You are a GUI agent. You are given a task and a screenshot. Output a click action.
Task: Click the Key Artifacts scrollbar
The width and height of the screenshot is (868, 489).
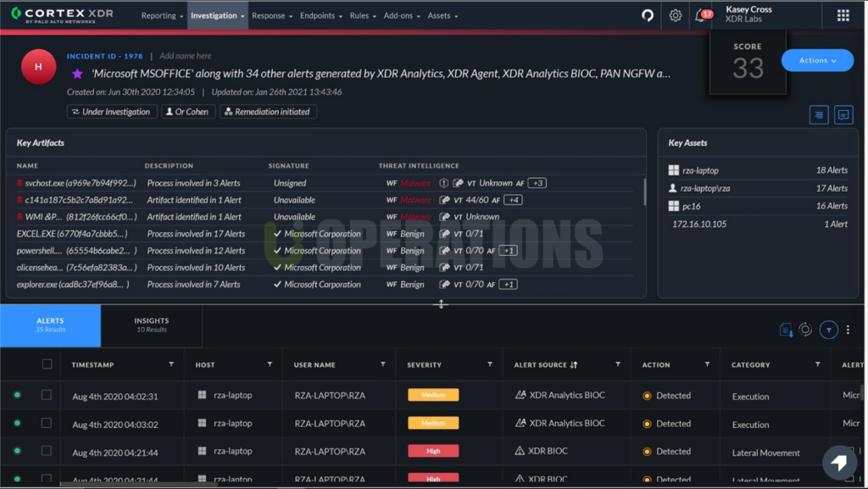coord(644,192)
